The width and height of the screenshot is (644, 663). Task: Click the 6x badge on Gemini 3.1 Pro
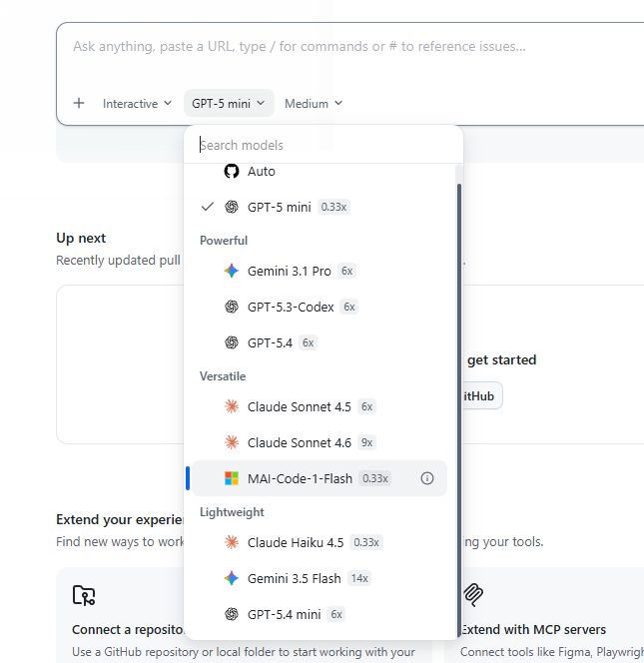(346, 271)
